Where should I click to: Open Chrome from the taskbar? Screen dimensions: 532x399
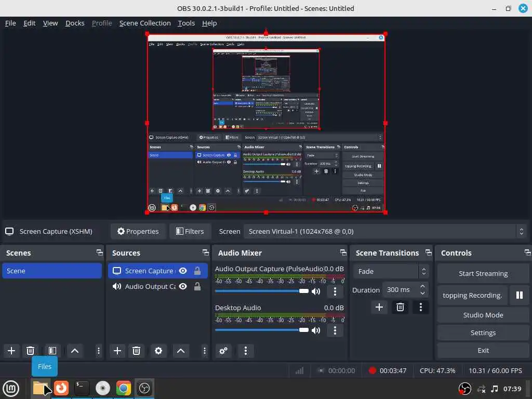coord(124,389)
